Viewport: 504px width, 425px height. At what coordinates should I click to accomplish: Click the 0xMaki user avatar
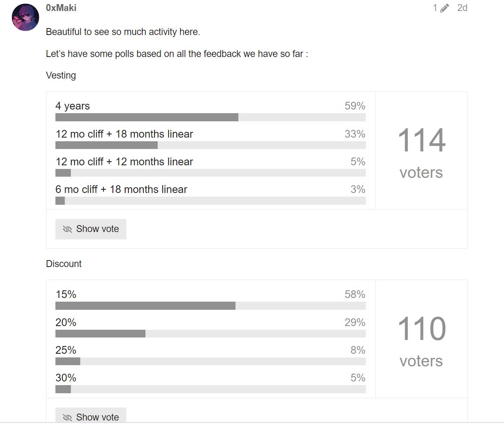(x=25, y=18)
